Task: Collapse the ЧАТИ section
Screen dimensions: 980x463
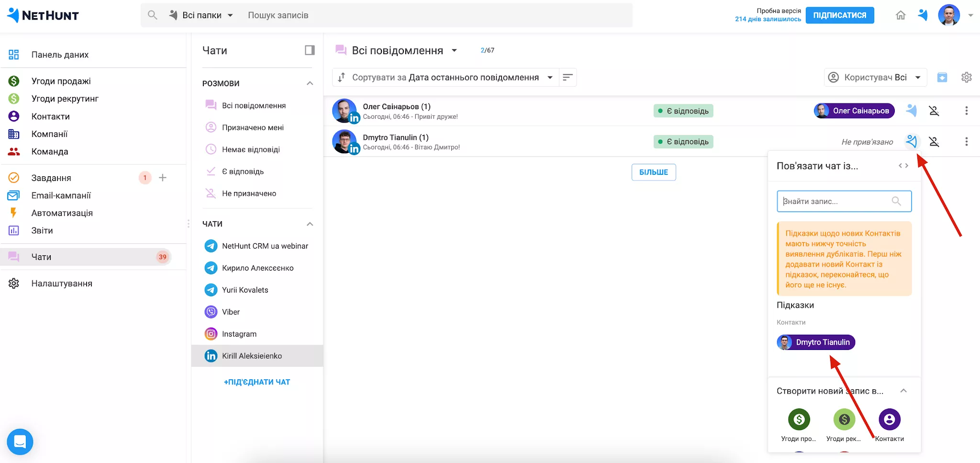Action: [x=310, y=224]
